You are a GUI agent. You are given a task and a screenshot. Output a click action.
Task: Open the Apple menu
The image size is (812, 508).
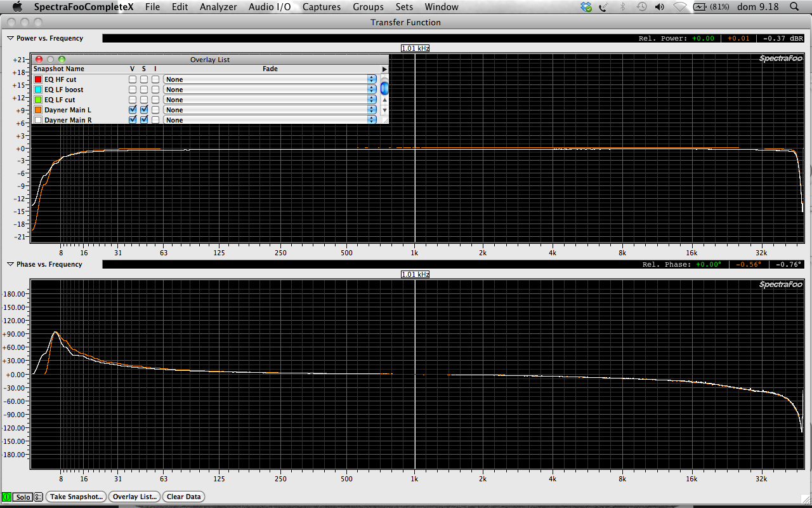17,7
